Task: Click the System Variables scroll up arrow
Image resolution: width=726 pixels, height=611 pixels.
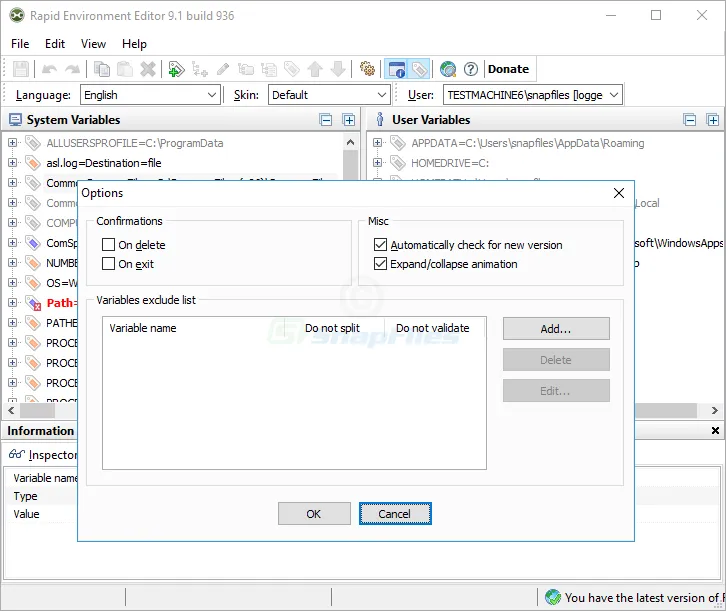Action: (350, 143)
